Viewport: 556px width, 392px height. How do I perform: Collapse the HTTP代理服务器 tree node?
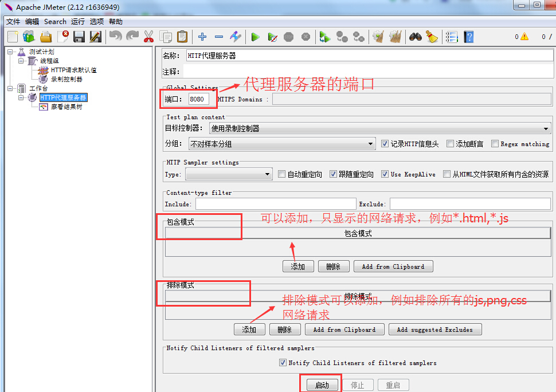tap(21, 97)
